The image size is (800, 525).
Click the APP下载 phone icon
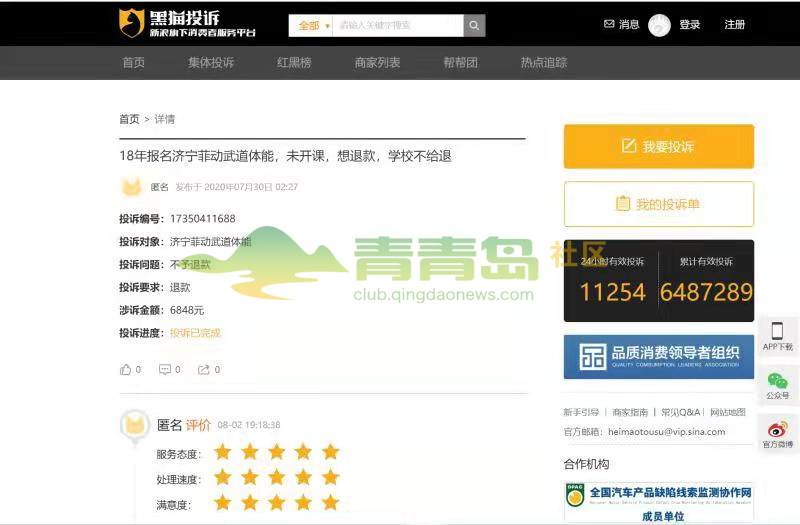777,331
